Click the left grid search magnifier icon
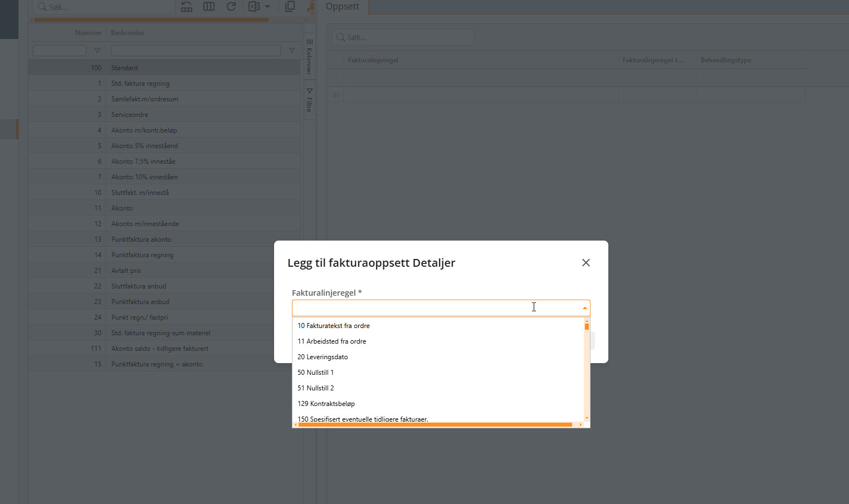 coord(42,7)
